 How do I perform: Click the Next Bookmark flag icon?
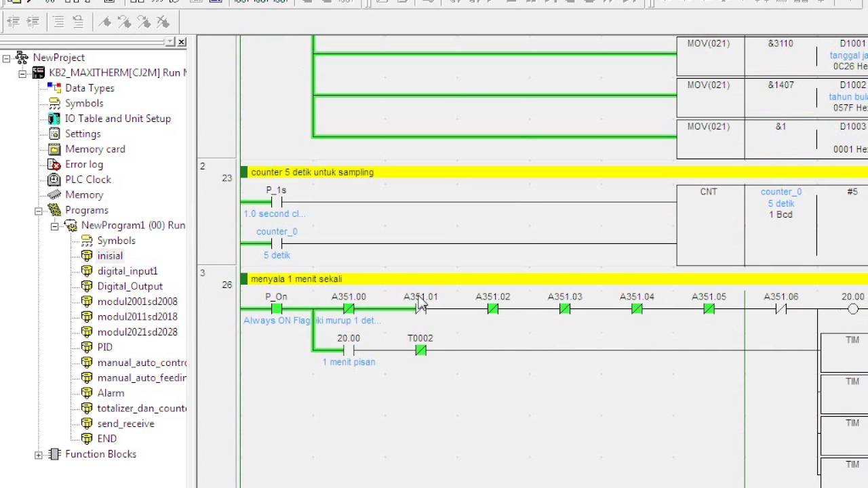tap(124, 22)
